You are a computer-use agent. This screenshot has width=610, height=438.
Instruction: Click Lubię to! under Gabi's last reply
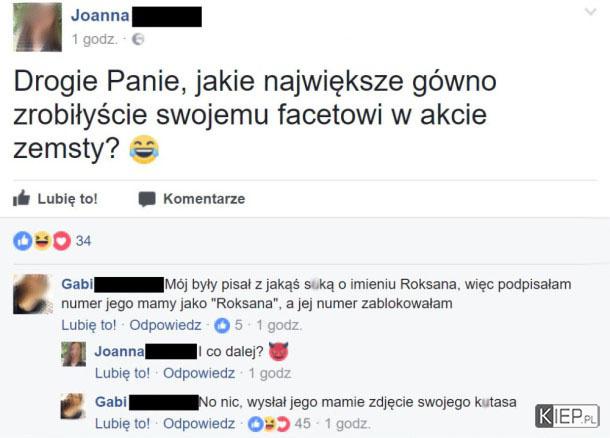122,423
